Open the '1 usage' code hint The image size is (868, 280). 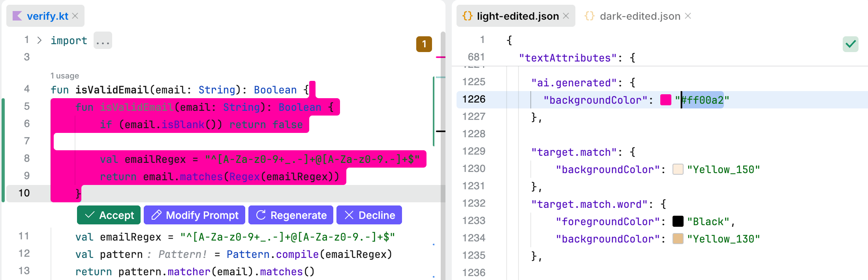(x=65, y=76)
